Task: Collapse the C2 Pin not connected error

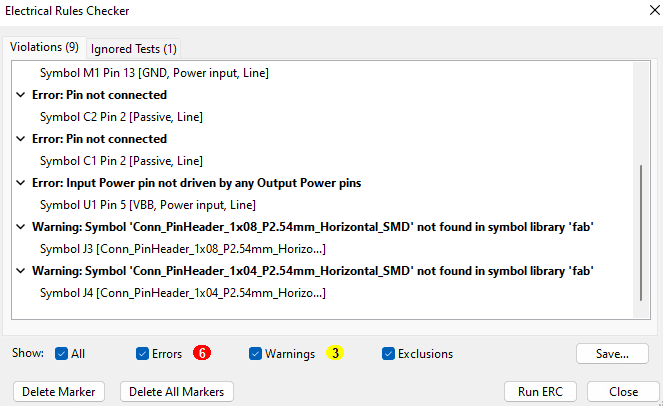Action: click(x=20, y=95)
